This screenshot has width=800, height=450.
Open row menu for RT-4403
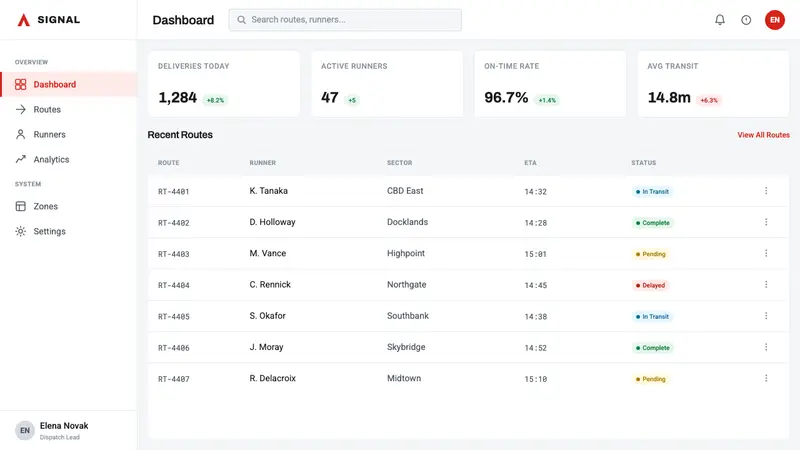click(x=766, y=253)
